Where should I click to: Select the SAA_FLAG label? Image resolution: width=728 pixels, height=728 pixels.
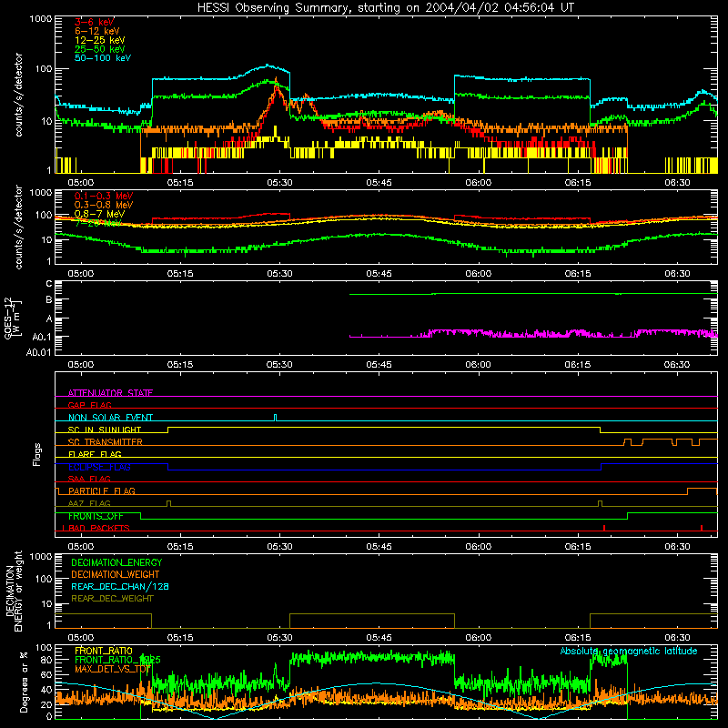pyautogui.click(x=89, y=479)
